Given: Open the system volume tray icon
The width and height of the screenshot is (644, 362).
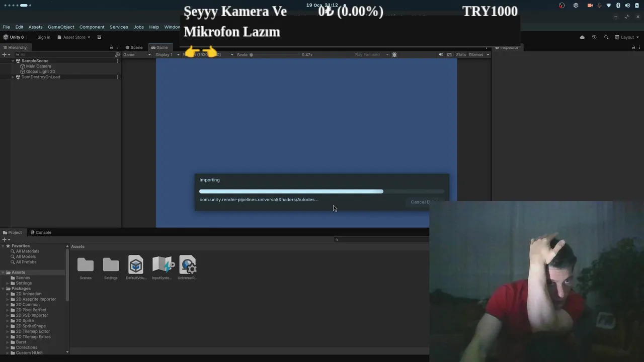Looking at the screenshot, I should (x=627, y=6).
